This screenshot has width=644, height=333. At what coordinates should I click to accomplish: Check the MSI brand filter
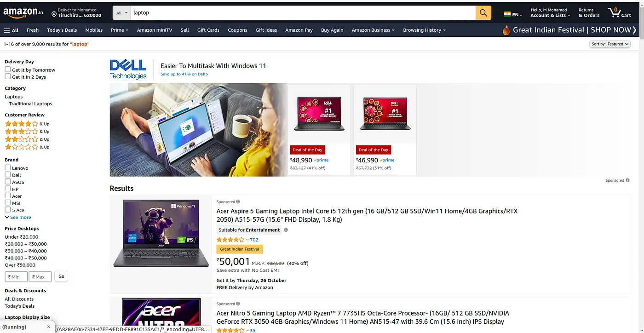(8, 202)
